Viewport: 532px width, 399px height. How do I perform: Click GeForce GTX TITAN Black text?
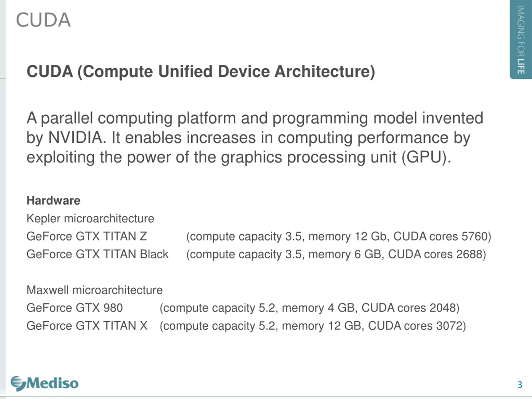[97, 254]
